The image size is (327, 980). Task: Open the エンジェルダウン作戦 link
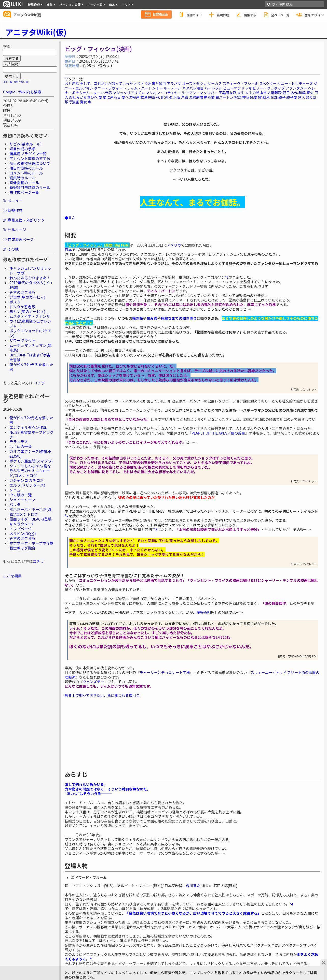click(28, 428)
